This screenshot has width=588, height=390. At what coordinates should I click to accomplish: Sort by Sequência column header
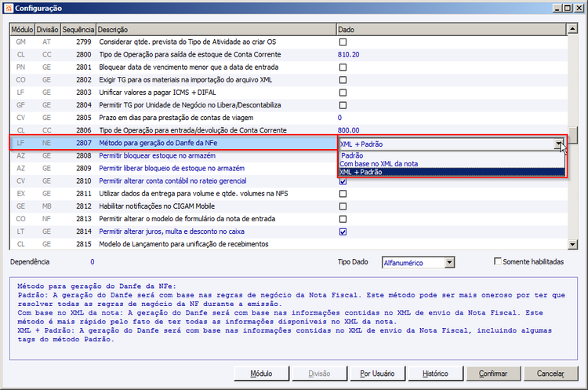click(78, 29)
